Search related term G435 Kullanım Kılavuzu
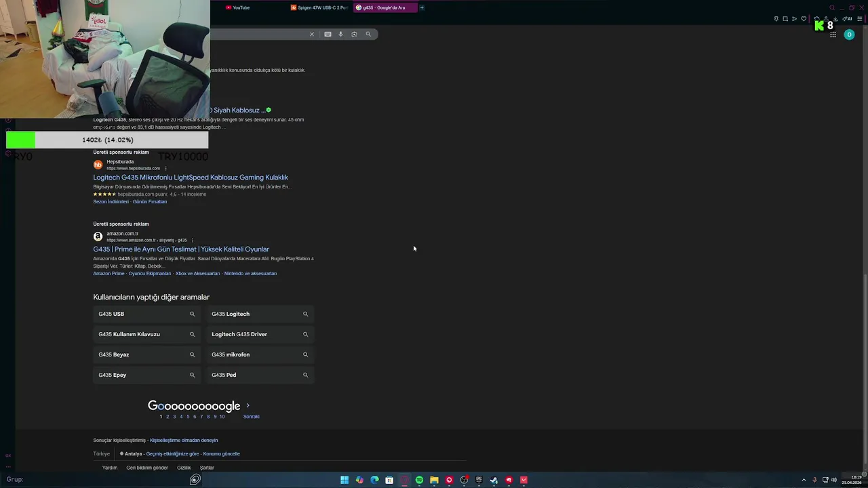The height and width of the screenshot is (488, 868). (x=146, y=334)
